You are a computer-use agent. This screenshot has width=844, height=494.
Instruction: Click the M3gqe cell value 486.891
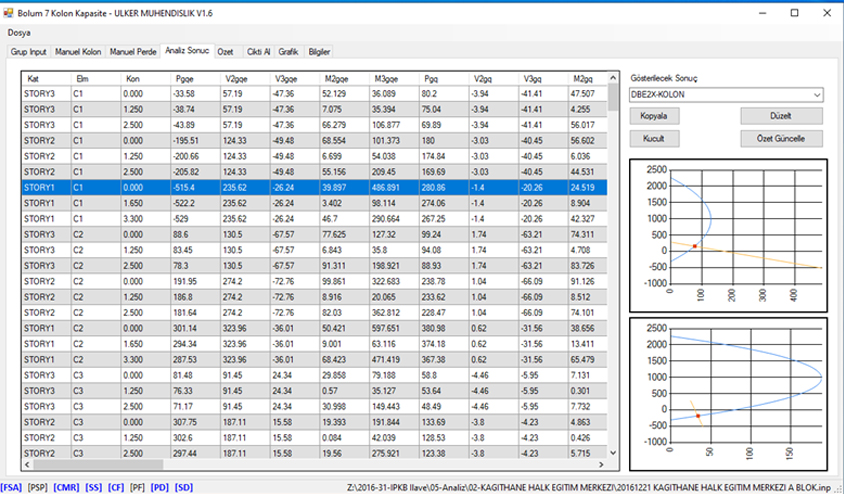[x=394, y=187]
